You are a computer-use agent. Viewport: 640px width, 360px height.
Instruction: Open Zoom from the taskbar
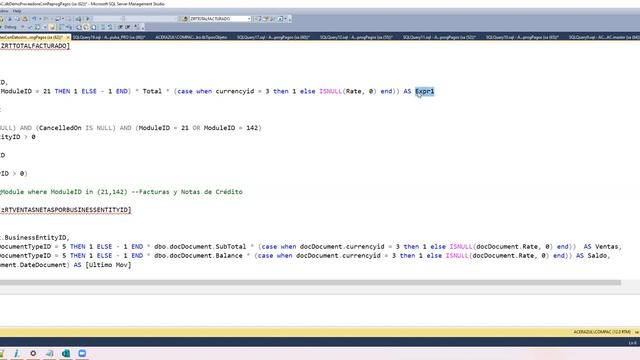(x=82, y=353)
